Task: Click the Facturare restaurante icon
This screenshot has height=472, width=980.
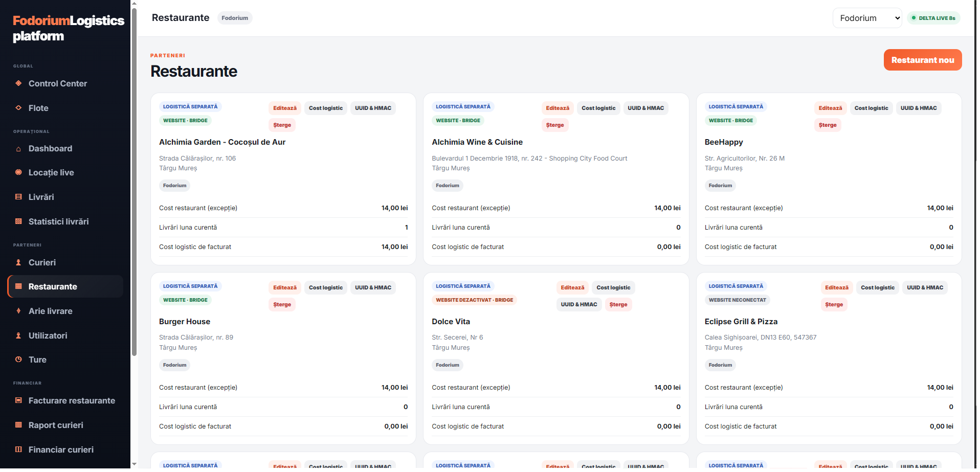Action: point(18,401)
